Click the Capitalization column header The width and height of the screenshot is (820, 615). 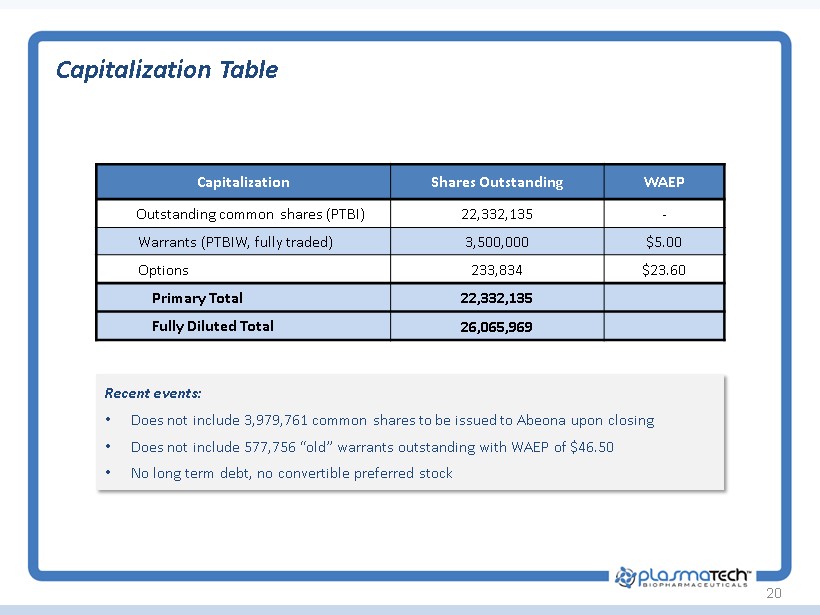(243, 182)
